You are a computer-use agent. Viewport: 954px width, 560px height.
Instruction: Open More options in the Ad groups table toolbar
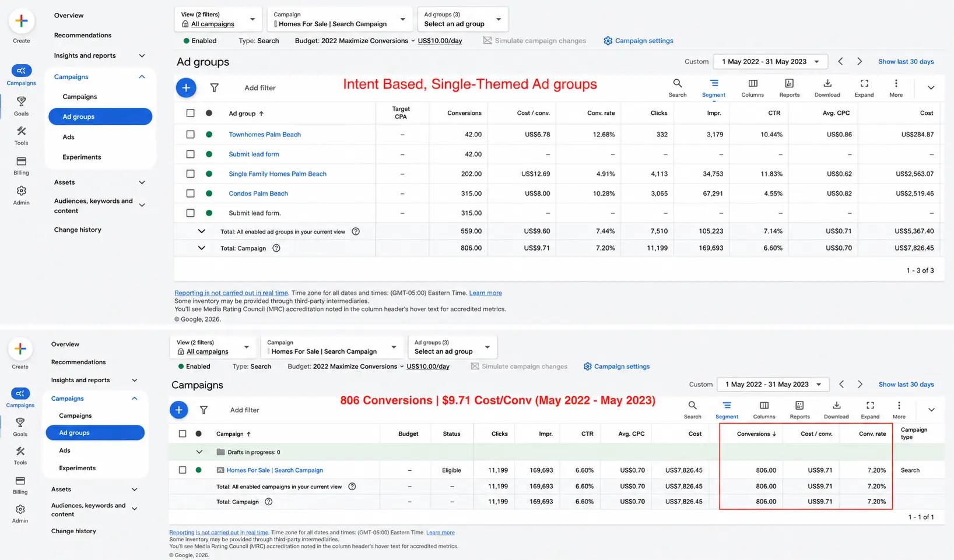(896, 87)
